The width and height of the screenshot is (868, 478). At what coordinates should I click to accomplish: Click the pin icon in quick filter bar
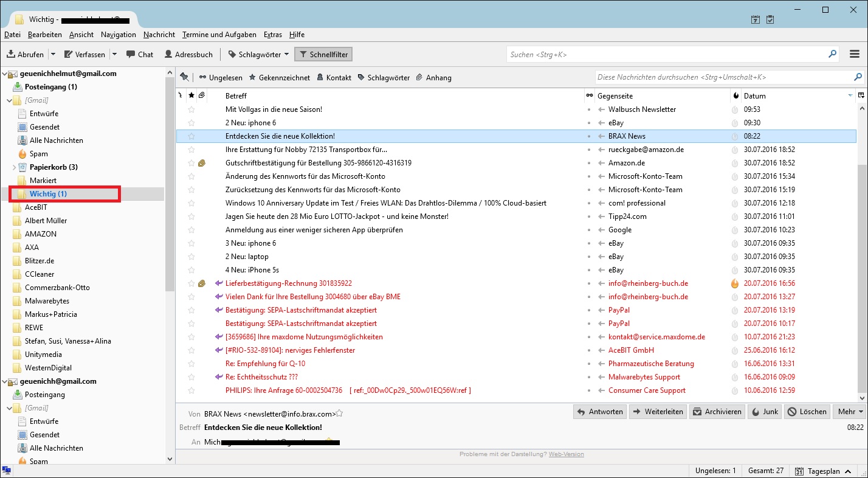click(185, 77)
